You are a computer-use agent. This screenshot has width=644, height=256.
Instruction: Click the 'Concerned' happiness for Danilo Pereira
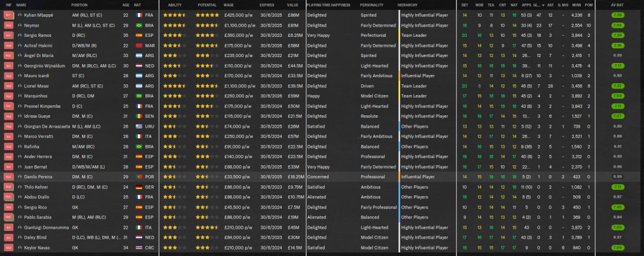[318, 177]
